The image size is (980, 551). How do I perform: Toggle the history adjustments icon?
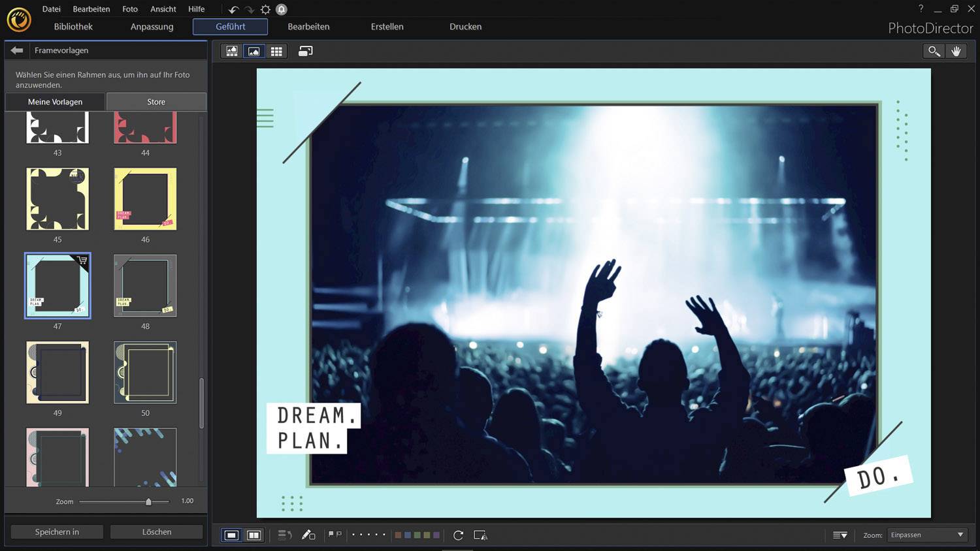pyautogui.click(x=284, y=535)
